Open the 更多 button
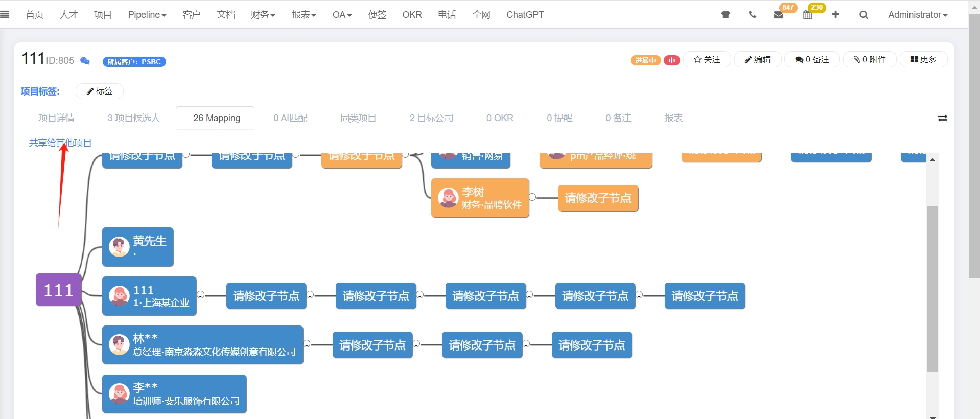The width and height of the screenshot is (980, 419). 923,59
